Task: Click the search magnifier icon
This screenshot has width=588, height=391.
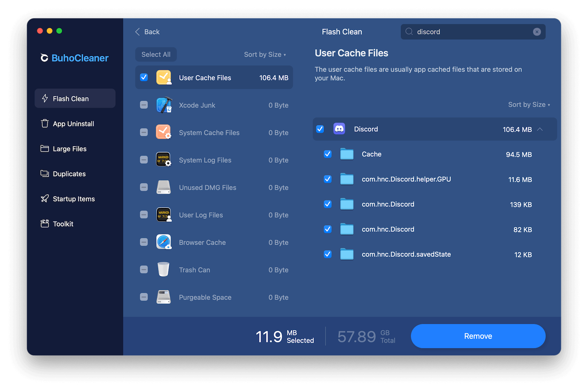Action: coord(409,32)
